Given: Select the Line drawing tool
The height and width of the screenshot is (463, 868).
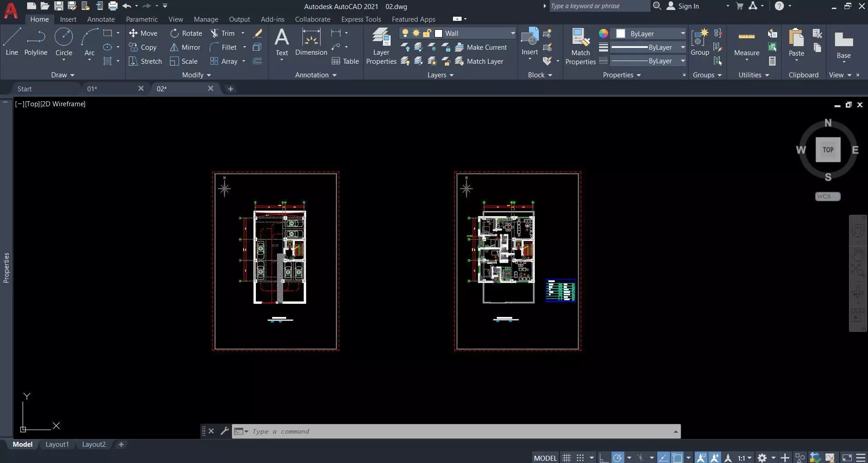Looking at the screenshot, I should tap(12, 42).
